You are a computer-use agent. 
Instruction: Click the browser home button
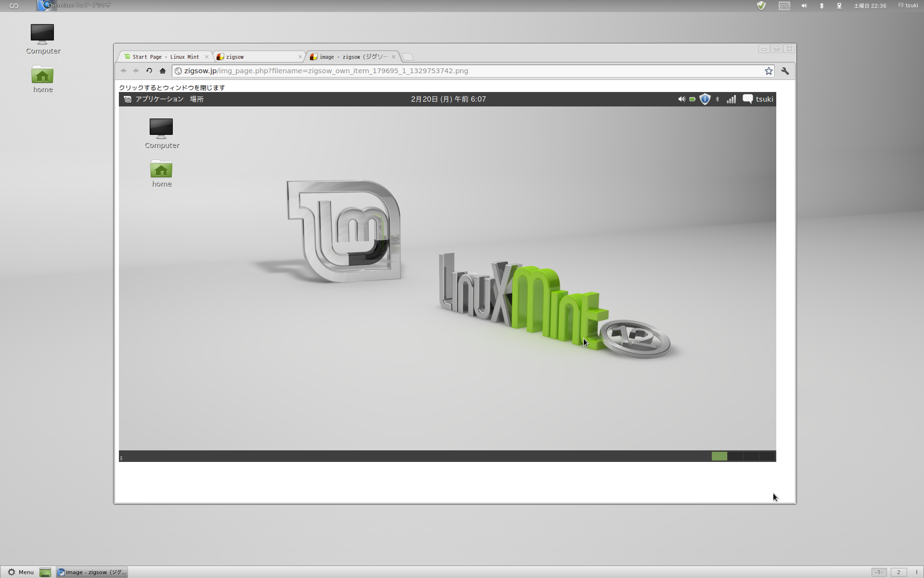[163, 71]
